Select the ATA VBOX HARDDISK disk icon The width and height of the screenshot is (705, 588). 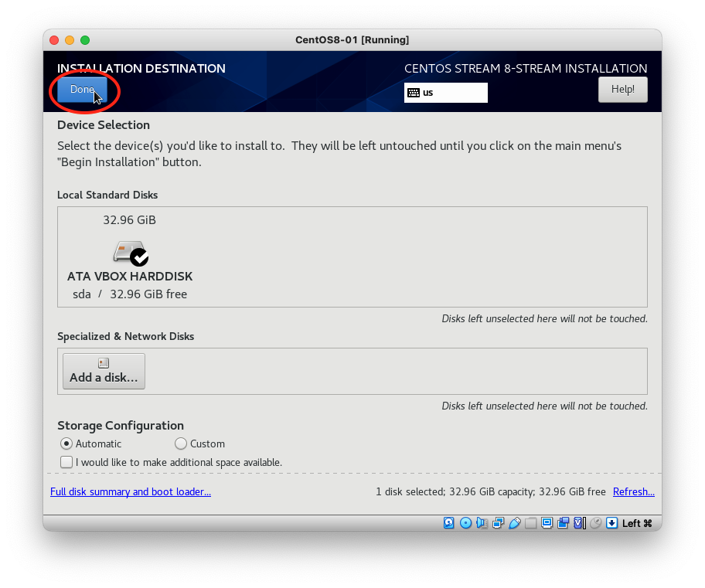(131, 253)
